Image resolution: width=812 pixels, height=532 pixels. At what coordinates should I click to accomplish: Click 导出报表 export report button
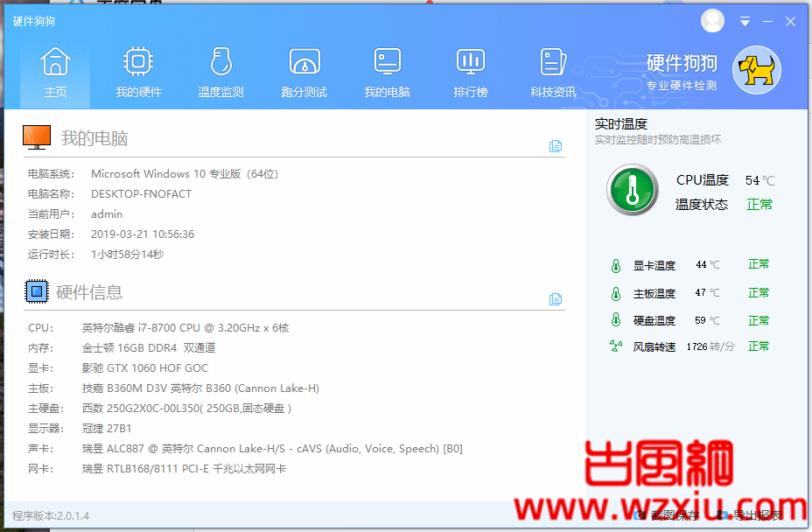click(x=749, y=514)
